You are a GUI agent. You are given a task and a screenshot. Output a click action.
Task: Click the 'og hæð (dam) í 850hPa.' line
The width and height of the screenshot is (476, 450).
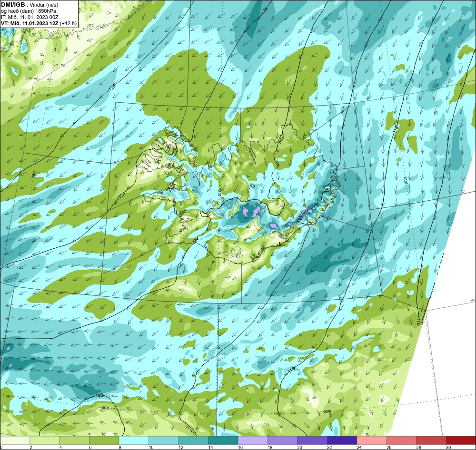(30, 11)
